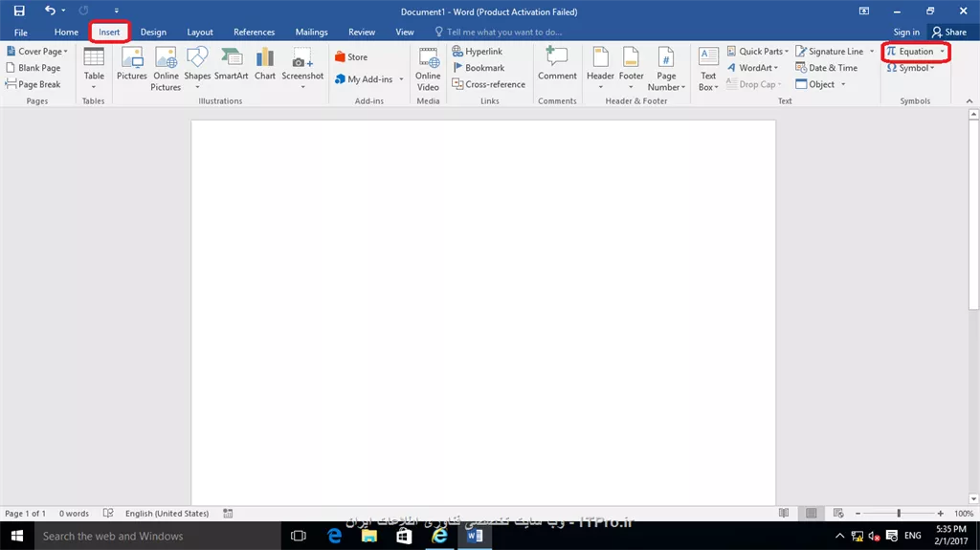The image size is (980, 550).
Task: Select the Insert ribbon tab
Action: point(109,32)
